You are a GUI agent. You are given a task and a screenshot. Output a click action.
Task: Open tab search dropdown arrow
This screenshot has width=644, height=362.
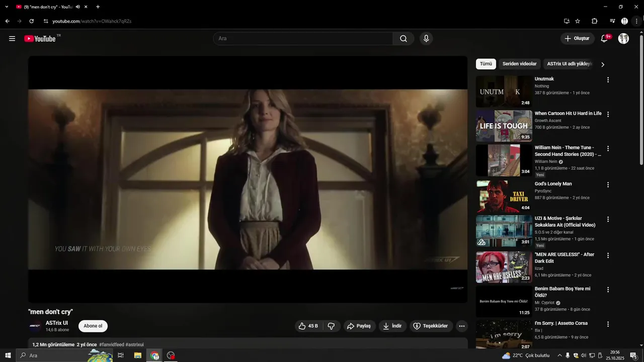tap(7, 7)
